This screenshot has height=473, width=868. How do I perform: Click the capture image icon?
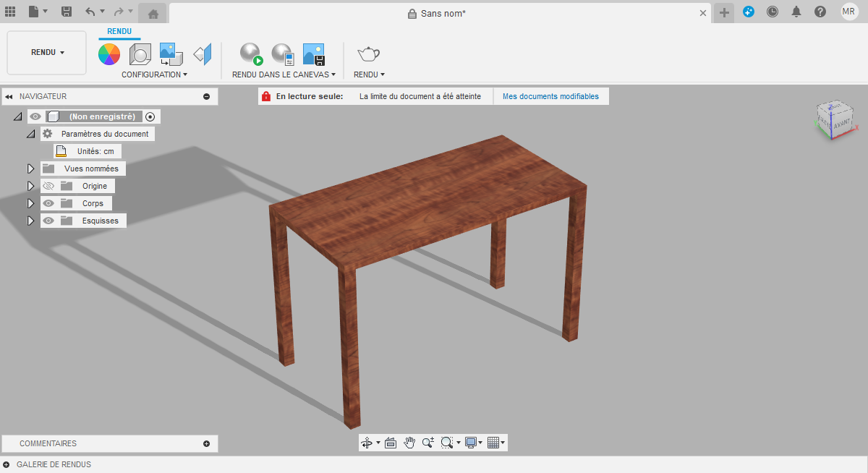(x=313, y=54)
